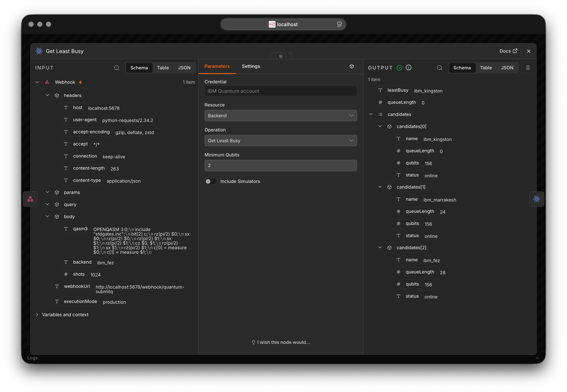Screen dimensions: 567x392
Task: Click the text type icon beside leastBusy
Action: point(380,90)
